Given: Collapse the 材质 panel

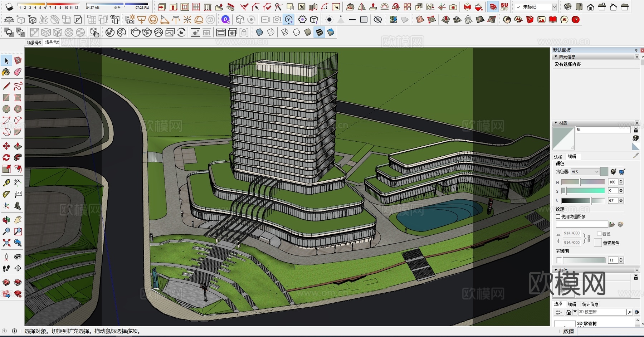Looking at the screenshot, I should pos(556,123).
